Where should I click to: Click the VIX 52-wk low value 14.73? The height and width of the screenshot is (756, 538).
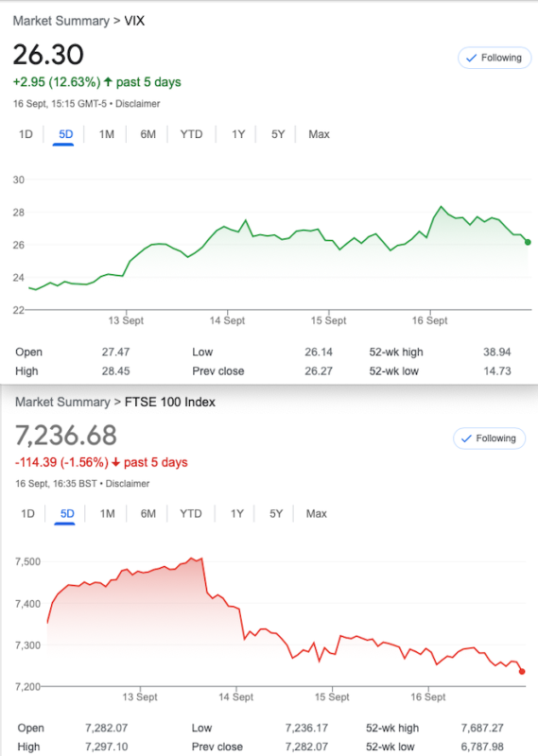coord(497,370)
